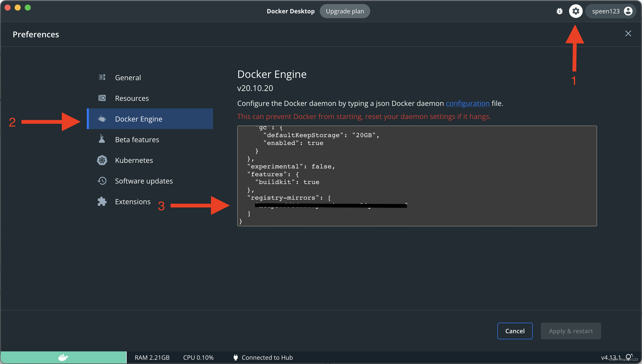
Task: Click the "features": { line
Action: (x=273, y=174)
